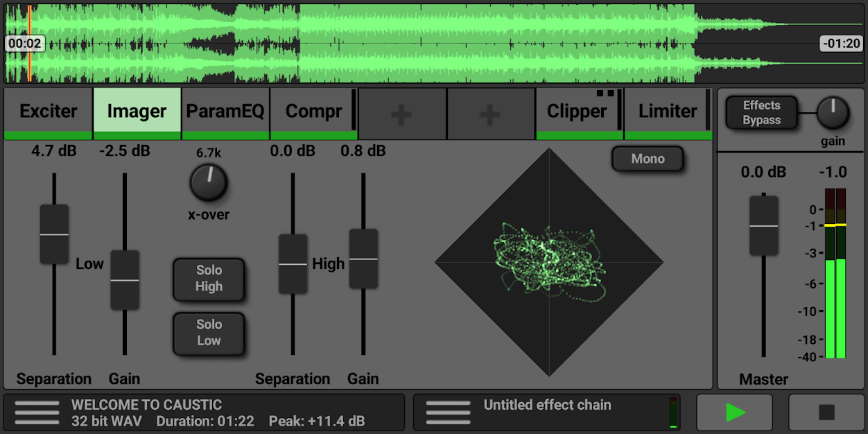Enable Solo High on the Imager
This screenshot has width=868, height=434.
209,280
